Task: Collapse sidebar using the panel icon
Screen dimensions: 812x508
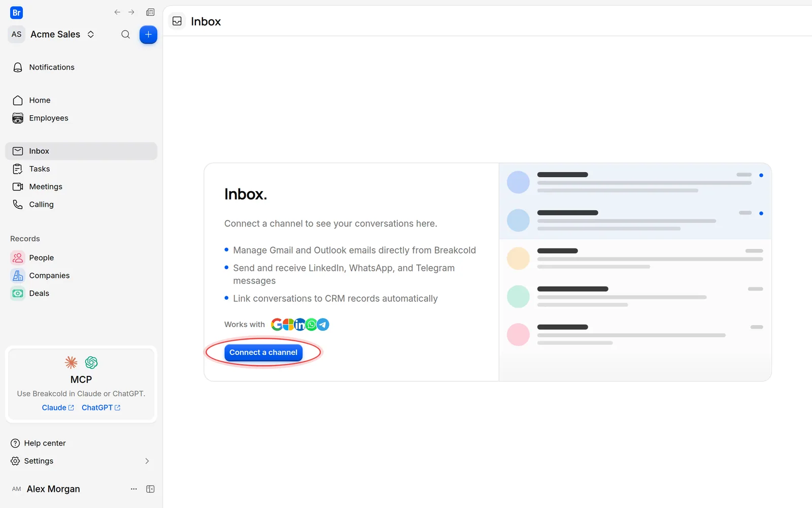Action: tap(150, 489)
